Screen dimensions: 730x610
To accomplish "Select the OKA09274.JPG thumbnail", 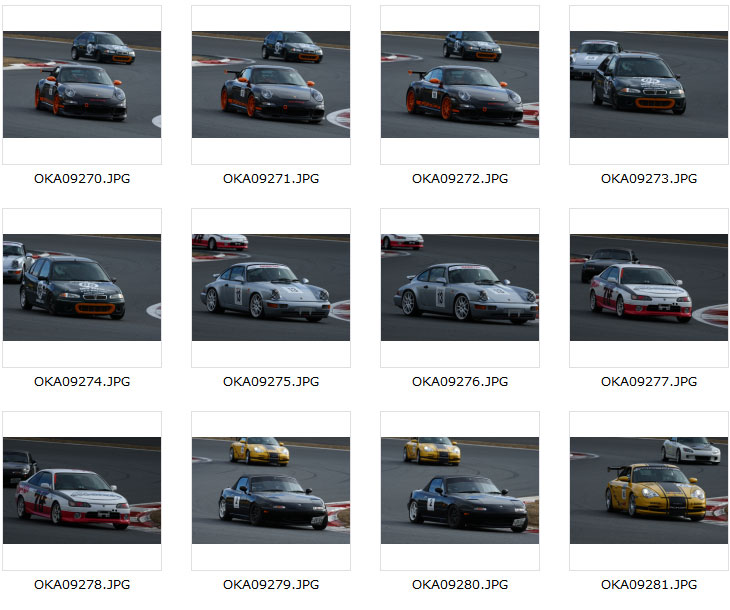I will [82, 287].
